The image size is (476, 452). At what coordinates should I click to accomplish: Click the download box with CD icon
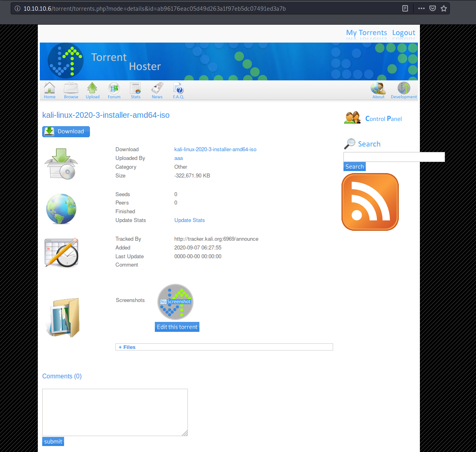coord(61,164)
